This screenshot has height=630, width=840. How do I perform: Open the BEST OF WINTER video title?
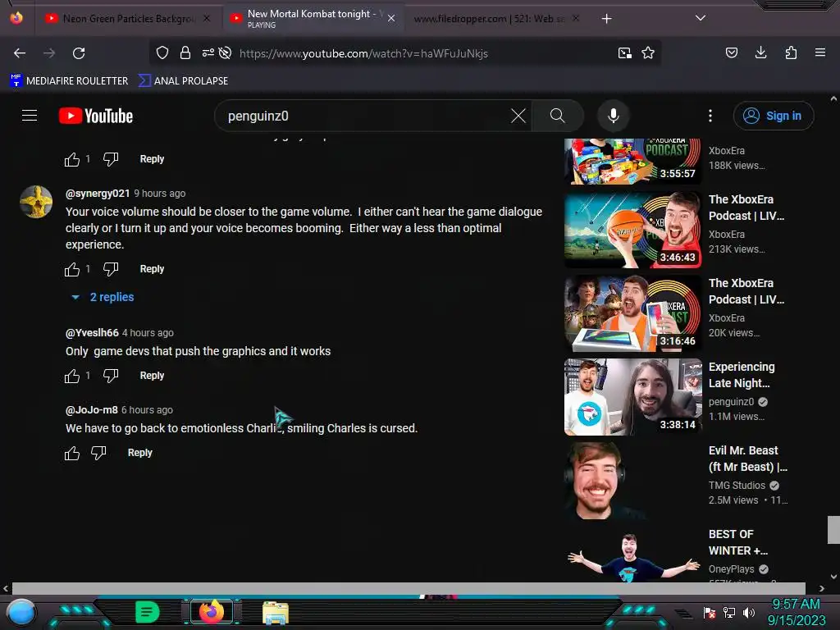tap(738, 542)
